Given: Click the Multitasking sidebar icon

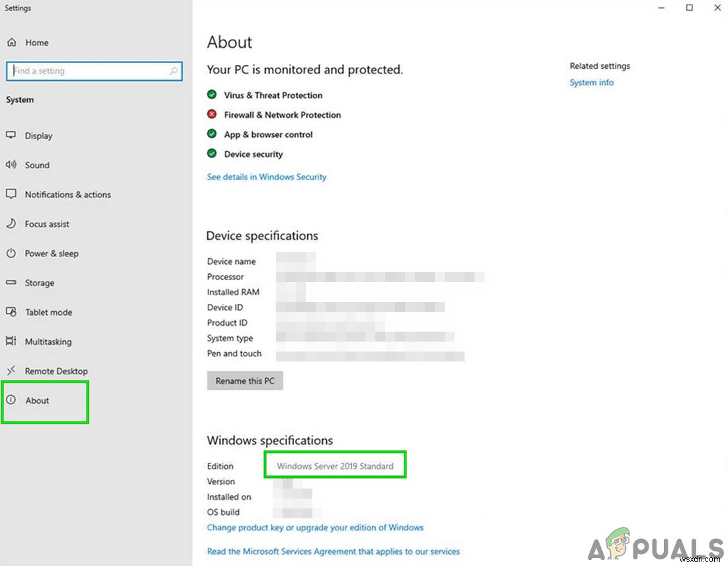Looking at the screenshot, I should pyautogui.click(x=11, y=342).
